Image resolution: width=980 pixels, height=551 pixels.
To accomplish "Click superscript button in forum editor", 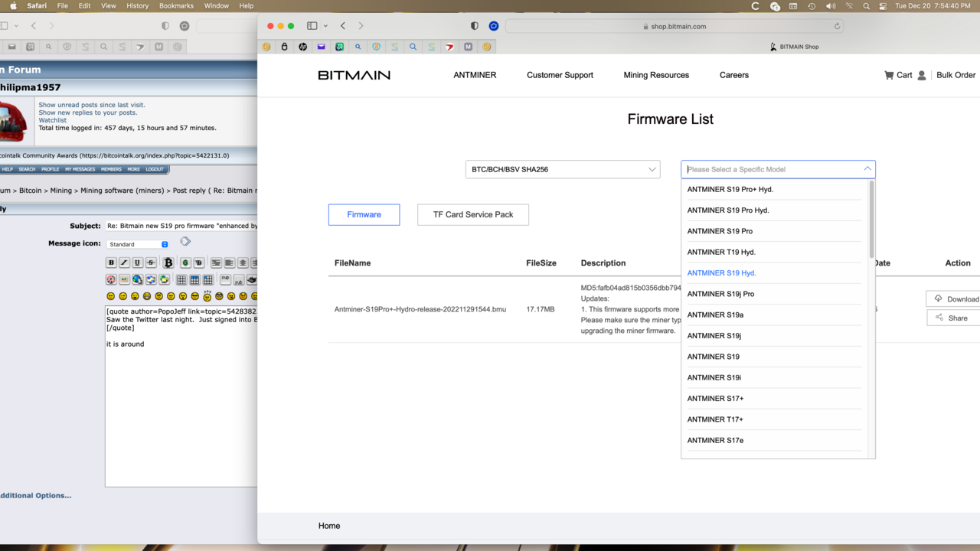I will pos(225,279).
